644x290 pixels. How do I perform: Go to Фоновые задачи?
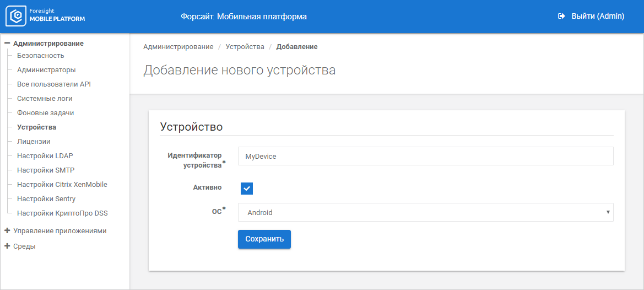(46, 113)
